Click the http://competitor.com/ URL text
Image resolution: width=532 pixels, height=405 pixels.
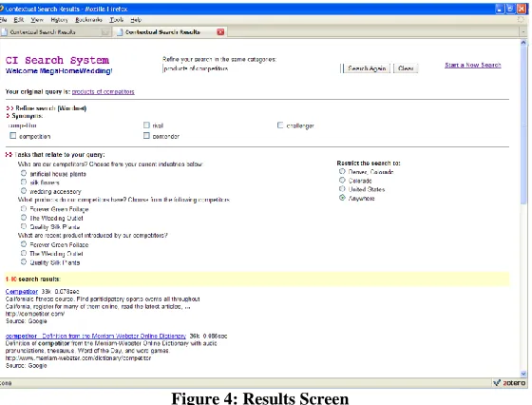(x=35, y=314)
